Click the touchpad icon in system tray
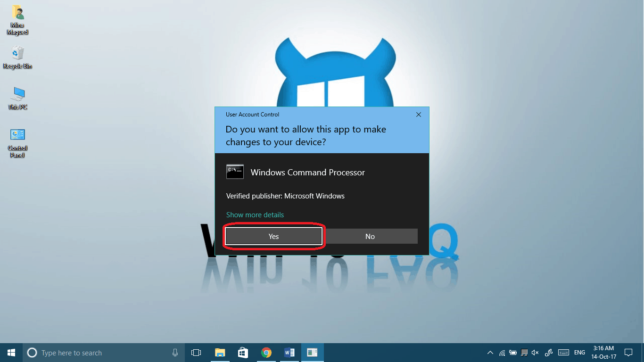 (x=524, y=353)
